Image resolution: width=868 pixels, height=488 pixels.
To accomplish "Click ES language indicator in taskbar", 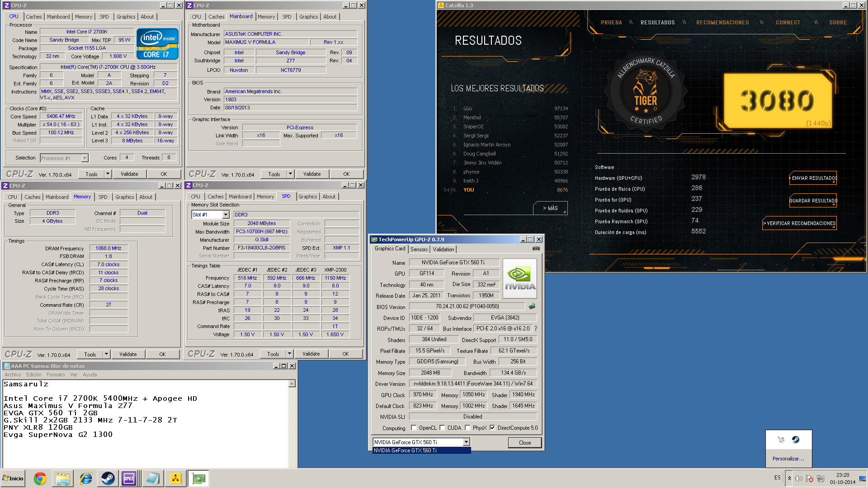I will click(x=777, y=478).
